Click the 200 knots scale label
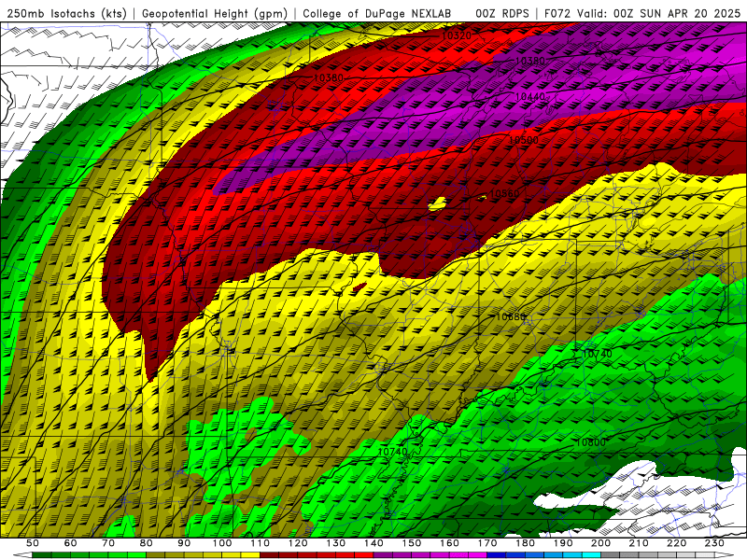 click(x=600, y=543)
